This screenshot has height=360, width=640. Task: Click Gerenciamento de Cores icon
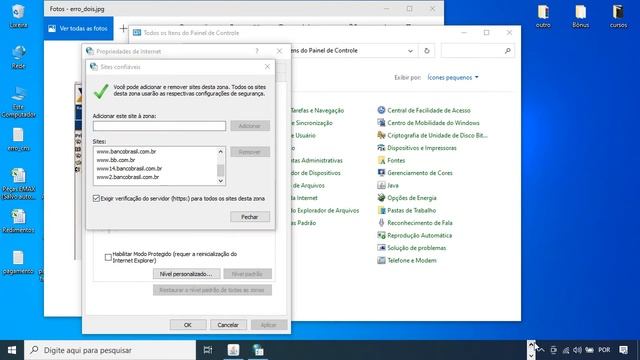[381, 173]
